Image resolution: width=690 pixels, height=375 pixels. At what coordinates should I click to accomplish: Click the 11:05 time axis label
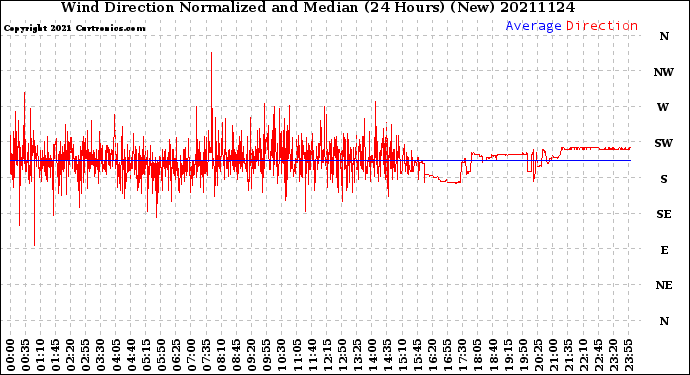coord(297,355)
